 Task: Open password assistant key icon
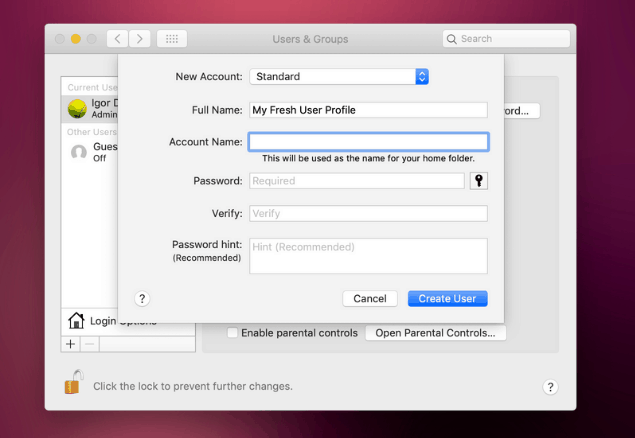(x=479, y=181)
